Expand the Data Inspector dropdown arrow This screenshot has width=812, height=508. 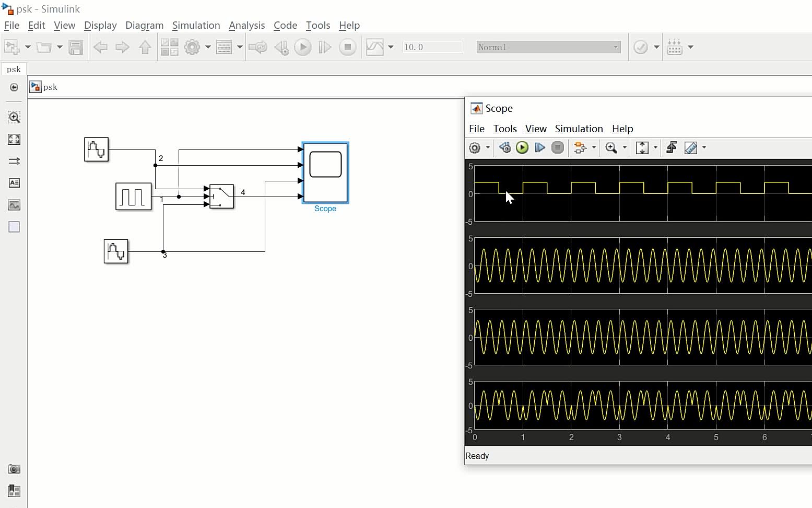click(391, 47)
